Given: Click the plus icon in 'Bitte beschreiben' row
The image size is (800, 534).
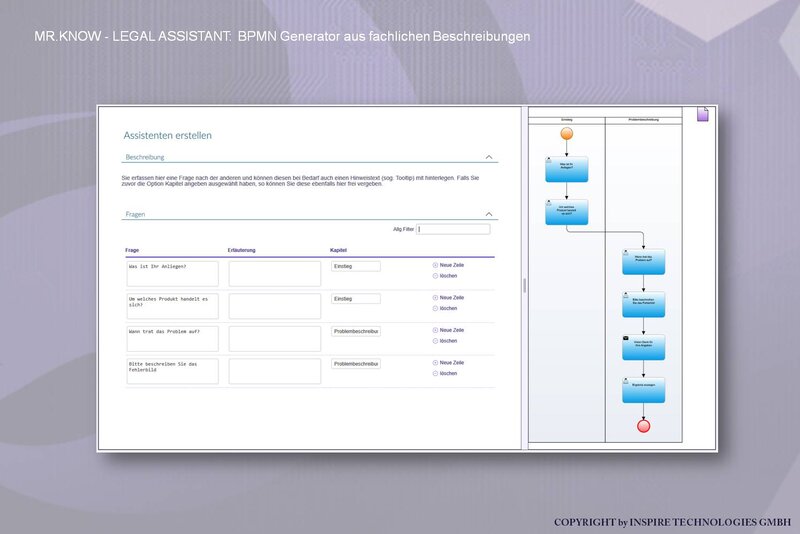Looking at the screenshot, I should point(435,363).
